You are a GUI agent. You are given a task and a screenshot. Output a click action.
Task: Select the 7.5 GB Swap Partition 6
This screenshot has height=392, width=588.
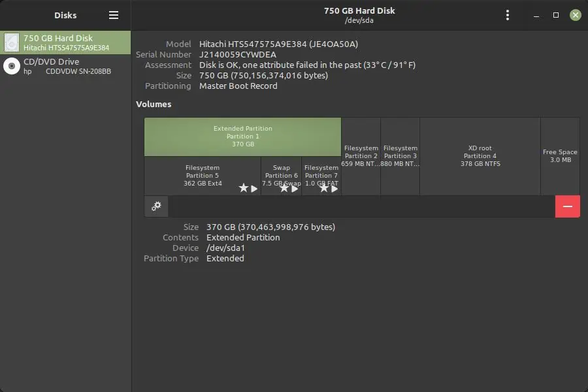coord(281,172)
